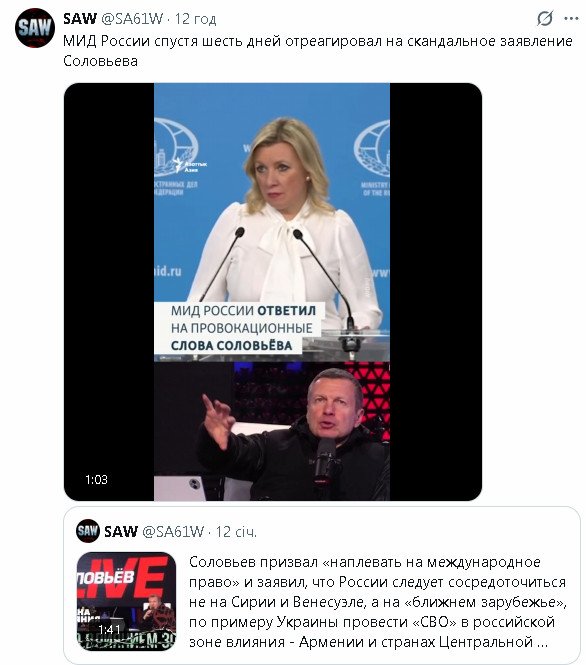
Task: Open the three-dot more options menu
Action: [x=571, y=19]
